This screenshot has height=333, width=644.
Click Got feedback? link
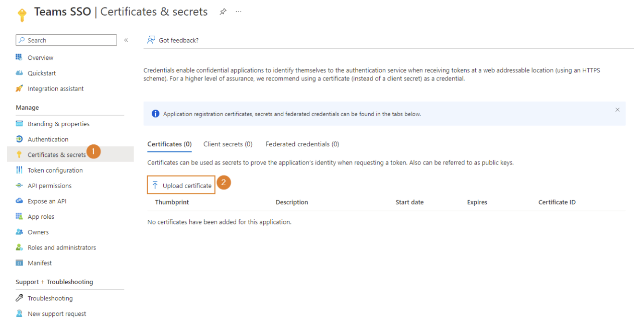173,40
